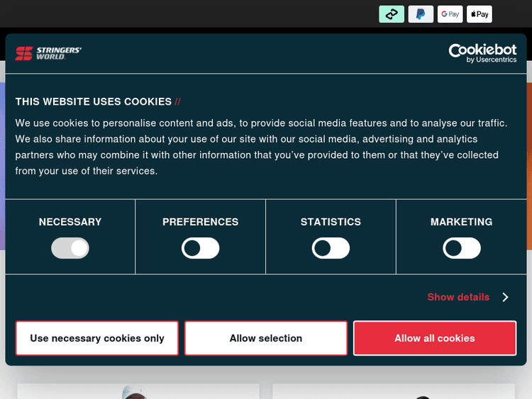Click the chevron arrow beside Show details
532x399 pixels.
pos(505,297)
